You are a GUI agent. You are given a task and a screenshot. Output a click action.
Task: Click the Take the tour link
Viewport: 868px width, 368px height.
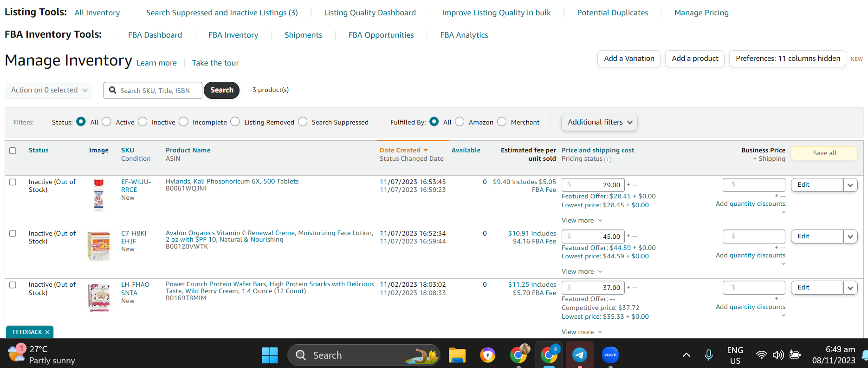[x=215, y=63]
